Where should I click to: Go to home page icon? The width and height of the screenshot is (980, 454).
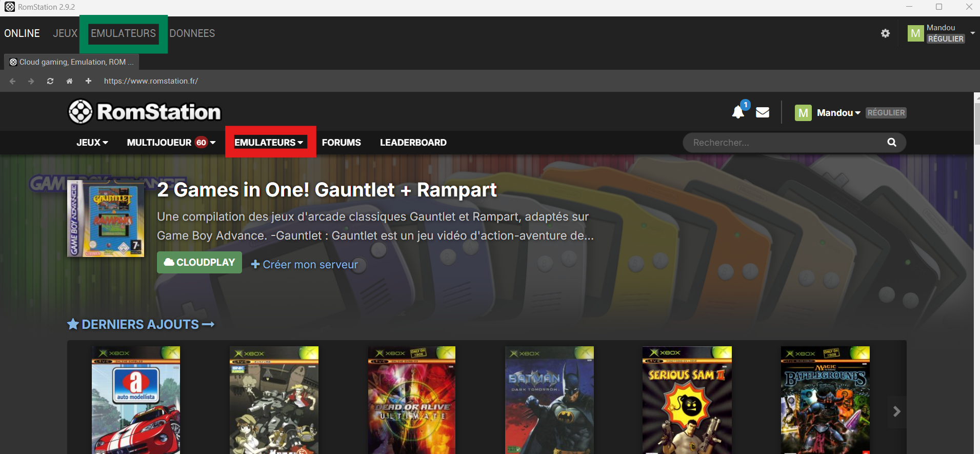pyautogui.click(x=69, y=81)
